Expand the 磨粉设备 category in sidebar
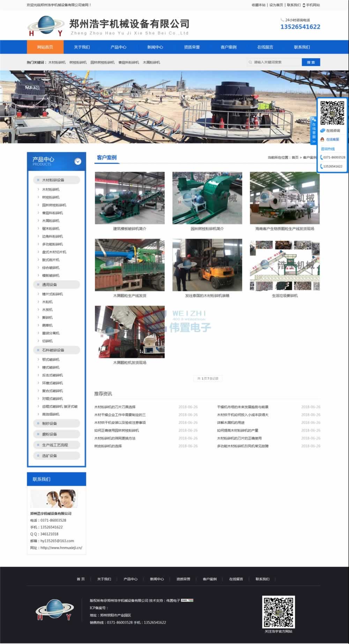The height and width of the screenshot is (644, 349). (x=50, y=434)
